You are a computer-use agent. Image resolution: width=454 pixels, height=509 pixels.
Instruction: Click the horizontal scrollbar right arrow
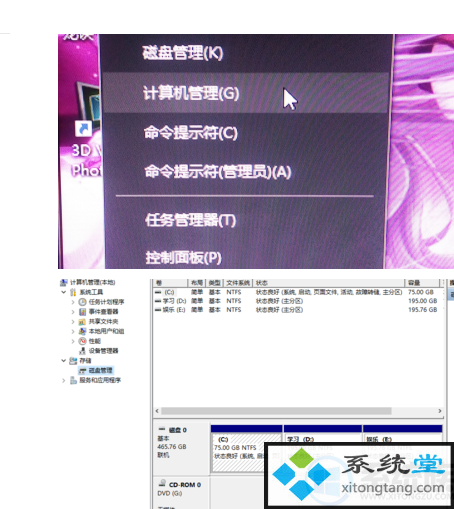[440, 411]
